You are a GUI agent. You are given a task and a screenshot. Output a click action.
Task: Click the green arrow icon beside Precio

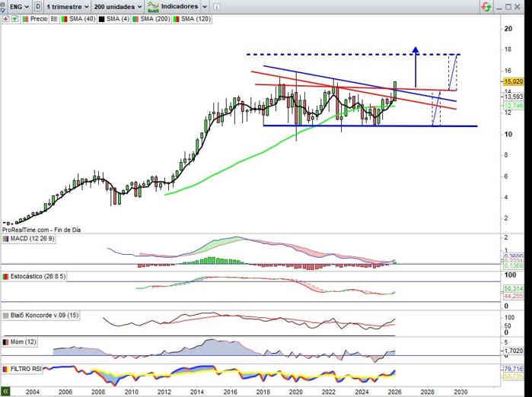point(13,17)
